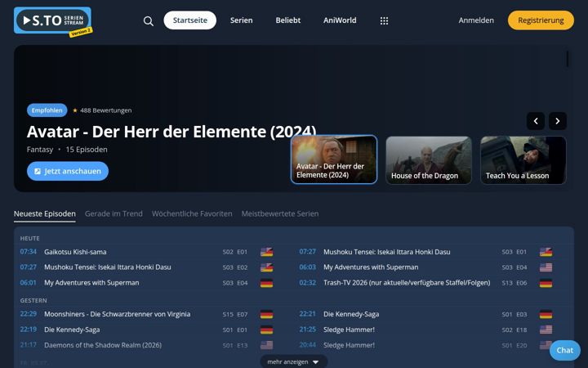Click the flag beside Mushoku Tensei S03 E02
Viewport: 588px width, 368px height.
pyautogui.click(x=266, y=267)
